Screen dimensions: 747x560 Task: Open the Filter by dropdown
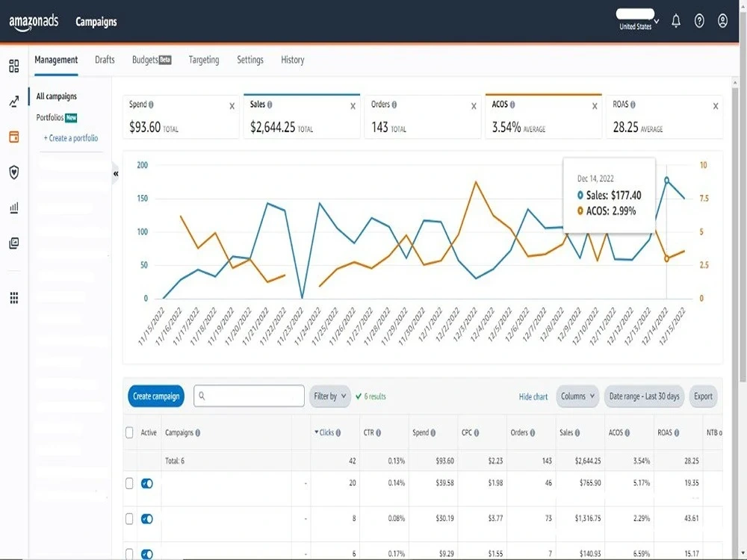(330, 396)
